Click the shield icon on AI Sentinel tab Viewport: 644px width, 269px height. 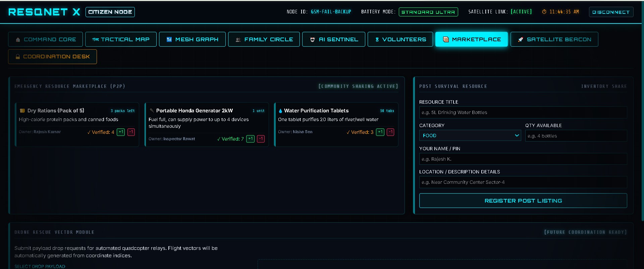[x=312, y=40]
